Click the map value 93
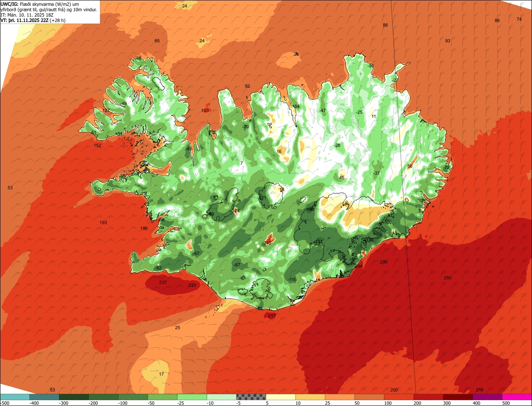 pyautogui.click(x=448, y=41)
